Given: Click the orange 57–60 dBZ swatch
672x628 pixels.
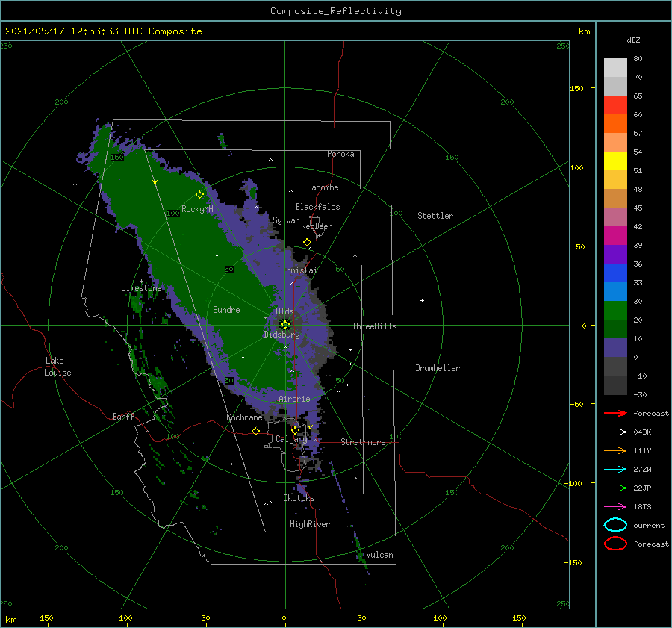Looking at the screenshot, I should click(x=615, y=124).
